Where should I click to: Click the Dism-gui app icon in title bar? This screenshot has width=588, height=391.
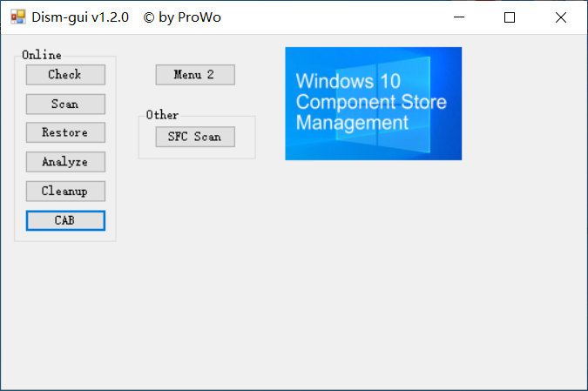[18, 17]
